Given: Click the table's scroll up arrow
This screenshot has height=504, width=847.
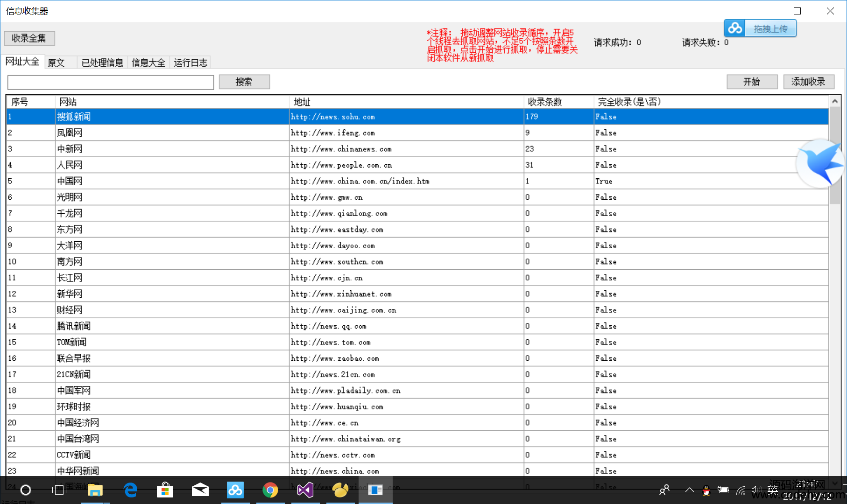Looking at the screenshot, I should (834, 101).
